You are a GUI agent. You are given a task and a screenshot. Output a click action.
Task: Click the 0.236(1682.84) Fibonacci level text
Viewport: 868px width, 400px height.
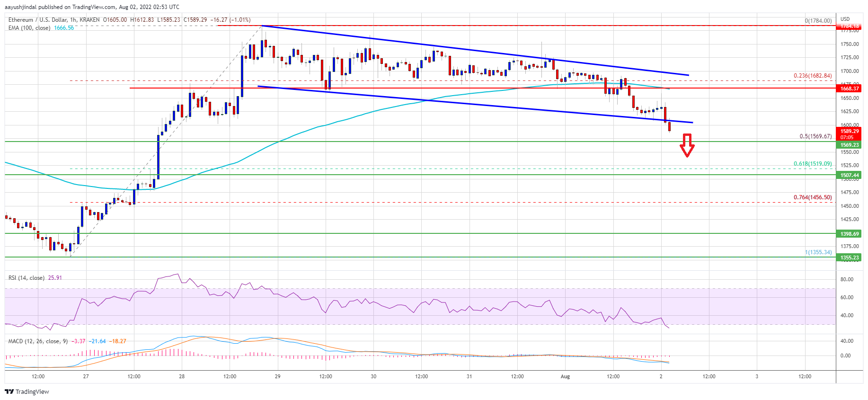[813, 76]
